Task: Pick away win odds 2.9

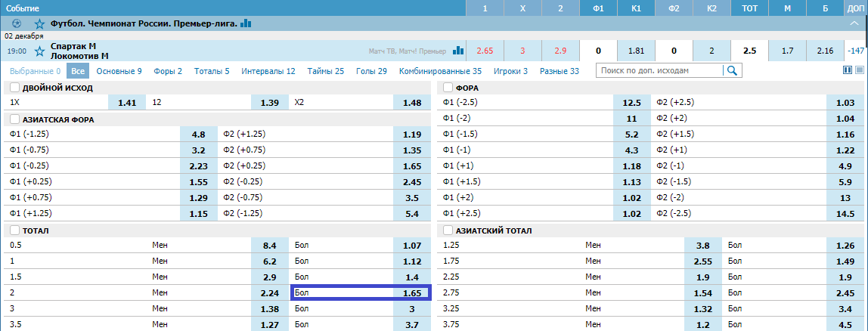Action: tap(560, 51)
